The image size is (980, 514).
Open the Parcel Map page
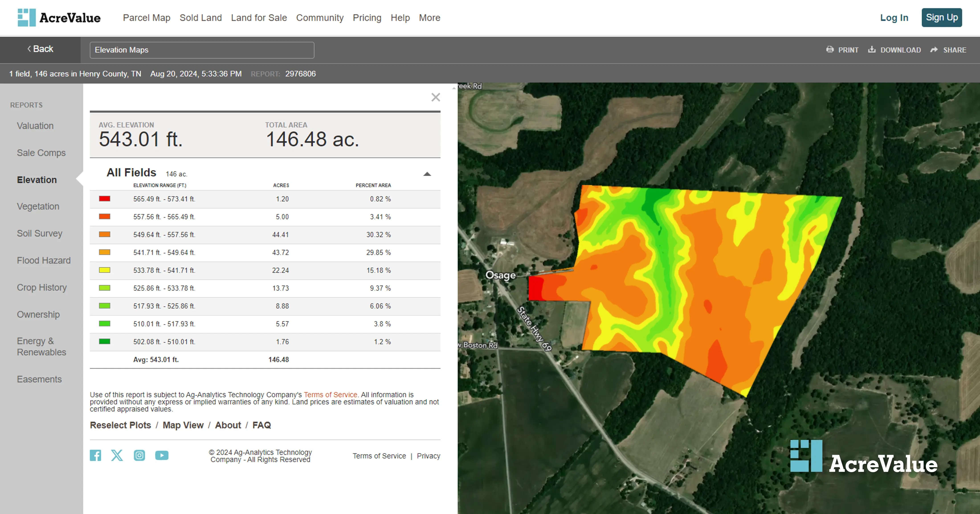(146, 18)
